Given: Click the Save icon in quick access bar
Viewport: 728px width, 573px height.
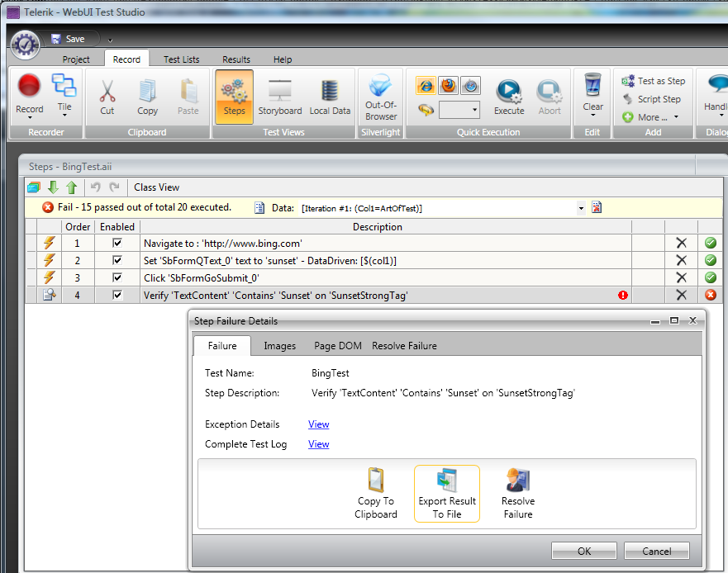Looking at the screenshot, I should pyautogui.click(x=69, y=39).
